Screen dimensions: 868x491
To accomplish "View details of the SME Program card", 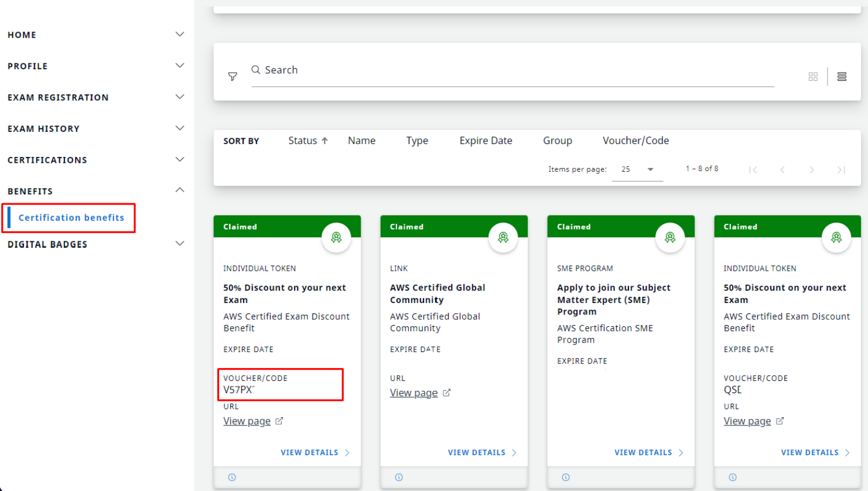I will pyautogui.click(x=649, y=452).
